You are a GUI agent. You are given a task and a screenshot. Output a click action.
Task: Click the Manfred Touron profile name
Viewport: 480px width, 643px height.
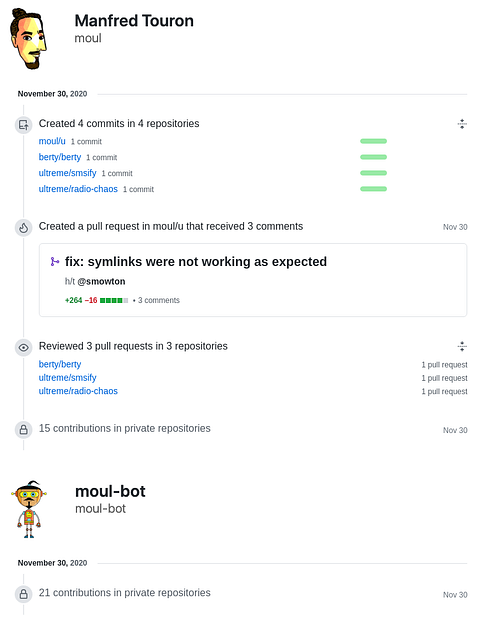coord(134,21)
